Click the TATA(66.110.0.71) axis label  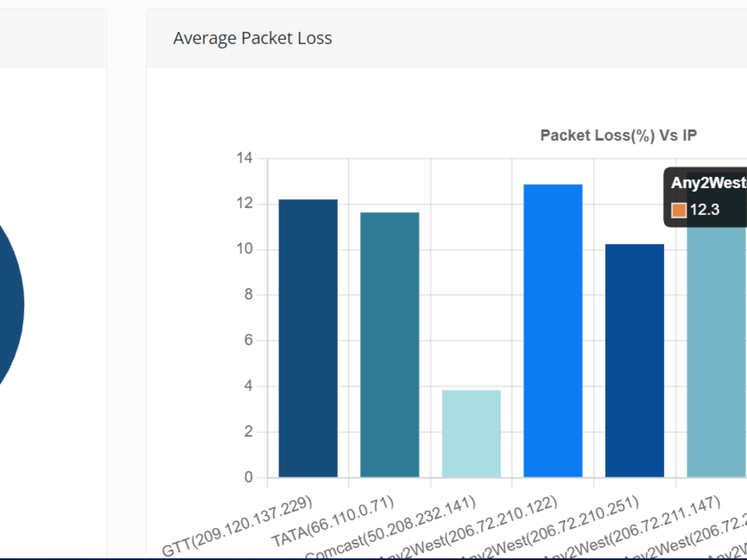click(332, 521)
